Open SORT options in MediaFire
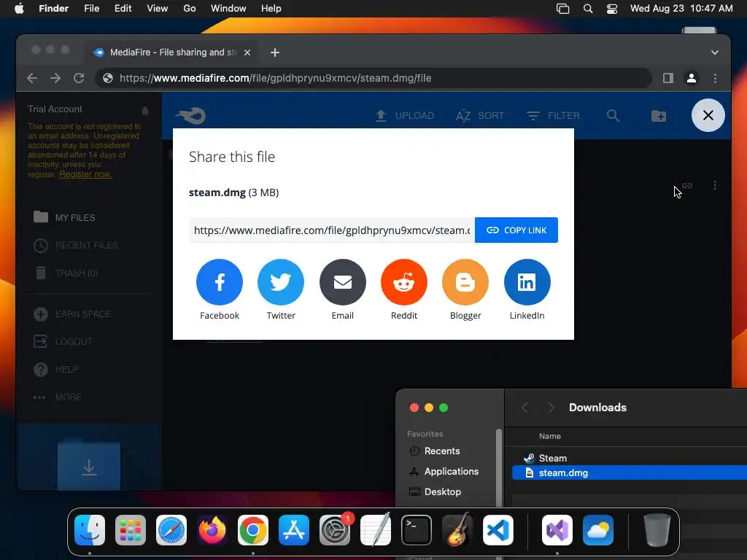This screenshot has width=747, height=560. coord(480,116)
